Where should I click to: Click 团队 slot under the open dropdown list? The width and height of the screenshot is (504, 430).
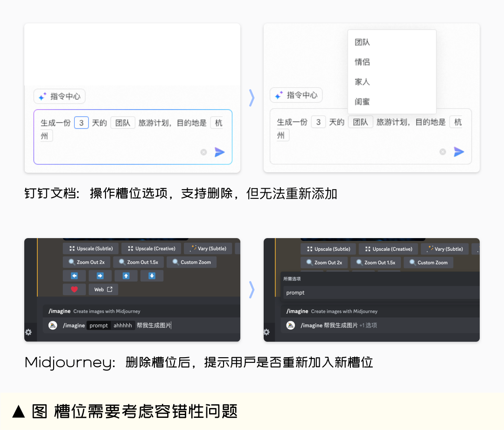360,122
